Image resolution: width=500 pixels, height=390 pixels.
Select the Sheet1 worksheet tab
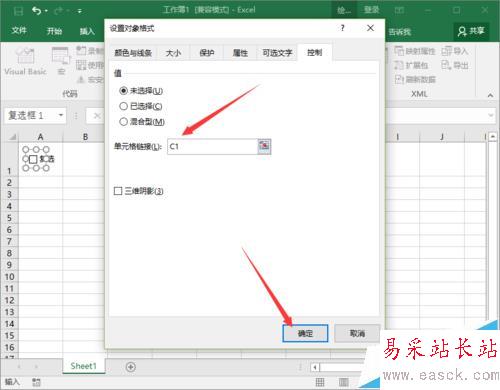point(83,366)
